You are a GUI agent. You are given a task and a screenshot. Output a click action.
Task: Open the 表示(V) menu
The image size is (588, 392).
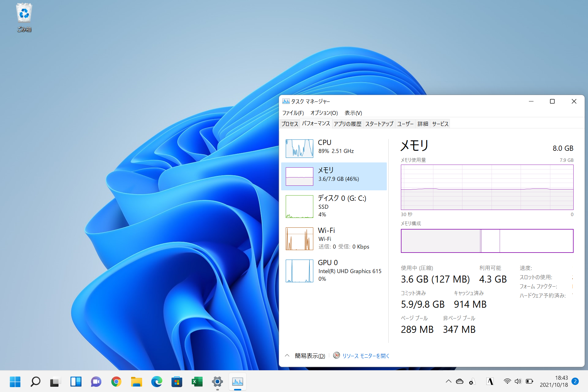(353, 113)
